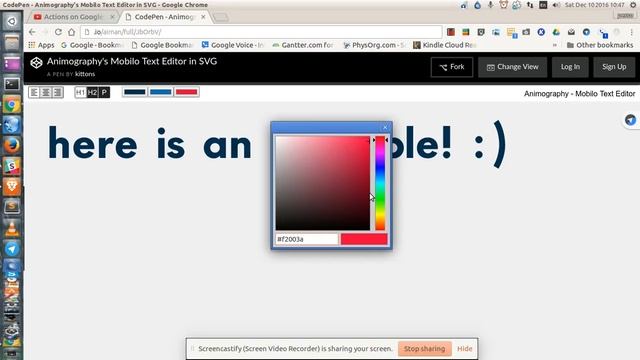Open Google Voice bookmark

[233, 45]
